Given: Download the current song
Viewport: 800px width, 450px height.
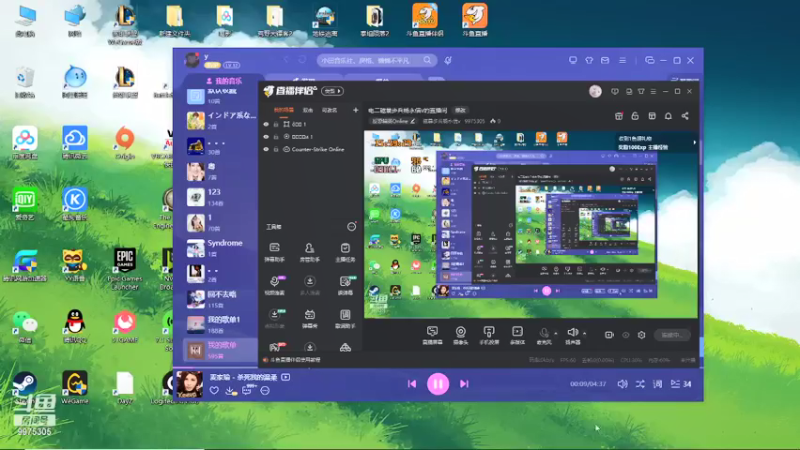Looking at the screenshot, I should pos(230,391).
